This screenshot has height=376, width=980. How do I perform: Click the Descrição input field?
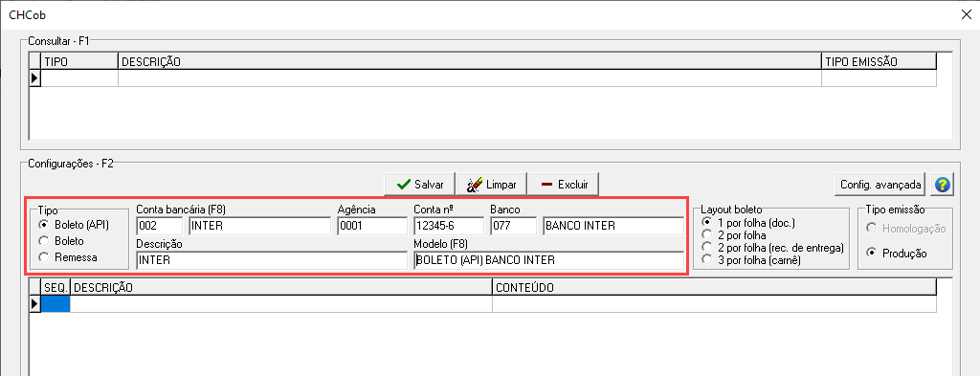click(x=271, y=260)
